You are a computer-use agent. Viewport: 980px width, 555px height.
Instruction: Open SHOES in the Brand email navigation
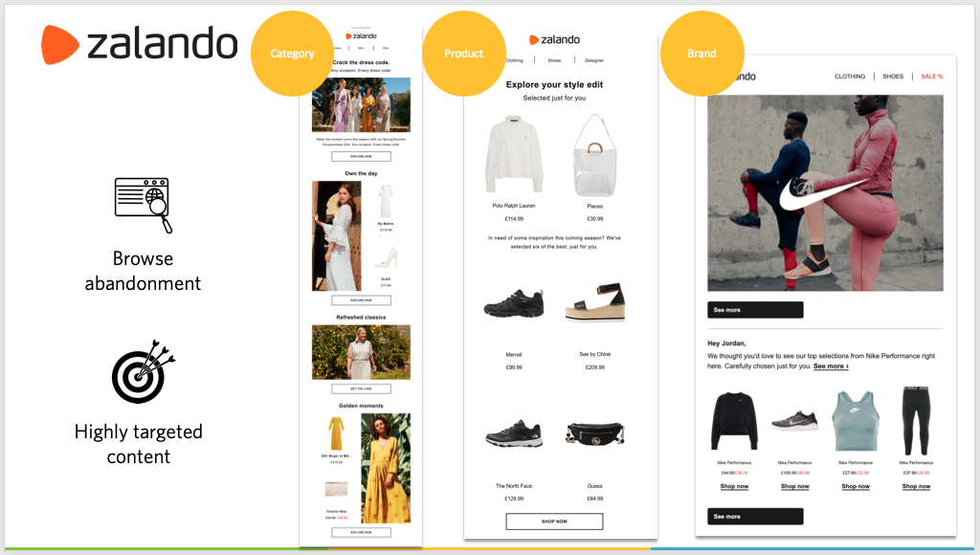point(893,77)
